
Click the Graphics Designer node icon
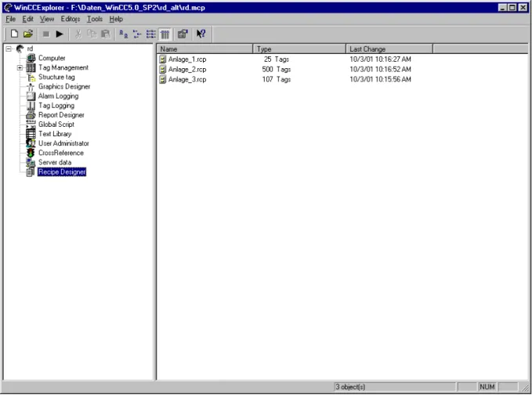point(31,87)
